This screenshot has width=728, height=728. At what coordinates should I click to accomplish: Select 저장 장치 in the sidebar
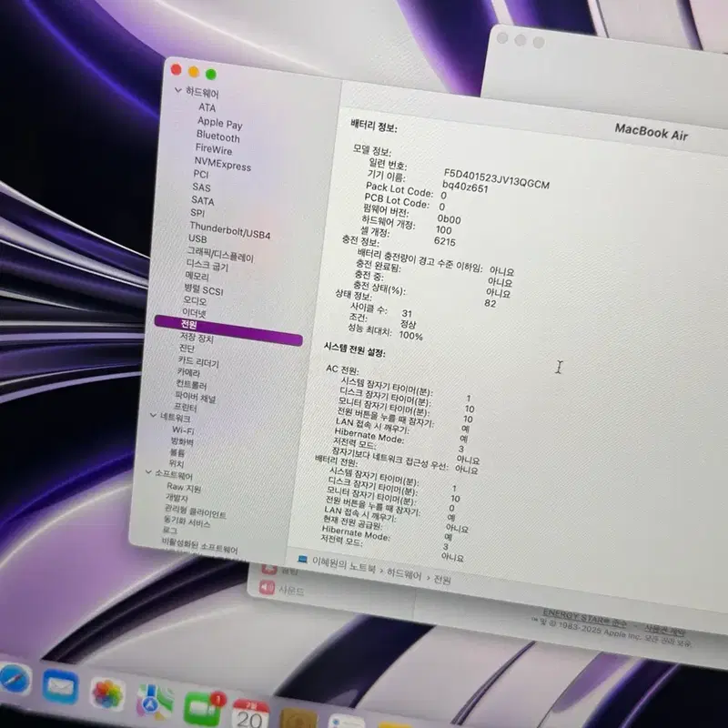click(197, 338)
